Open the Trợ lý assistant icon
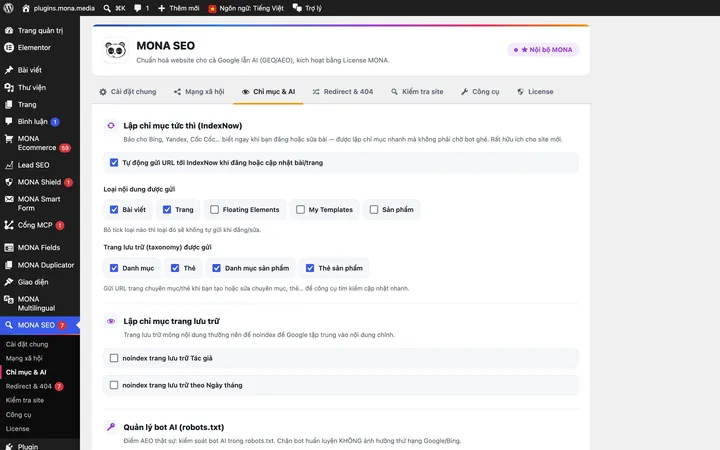The image size is (720, 450). pyautogui.click(x=297, y=8)
